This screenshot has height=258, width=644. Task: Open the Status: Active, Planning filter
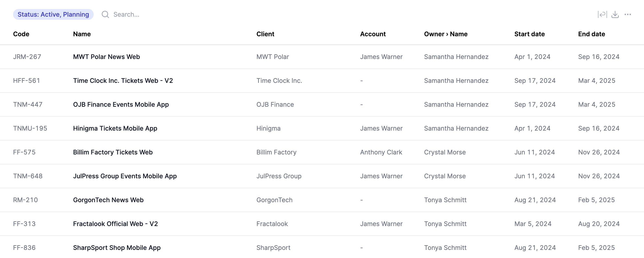(53, 14)
